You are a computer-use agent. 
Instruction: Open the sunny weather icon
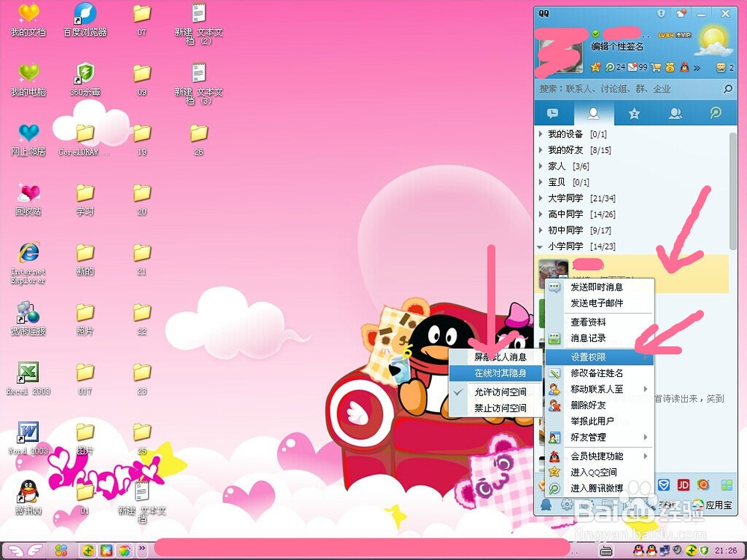pyautogui.click(x=713, y=41)
